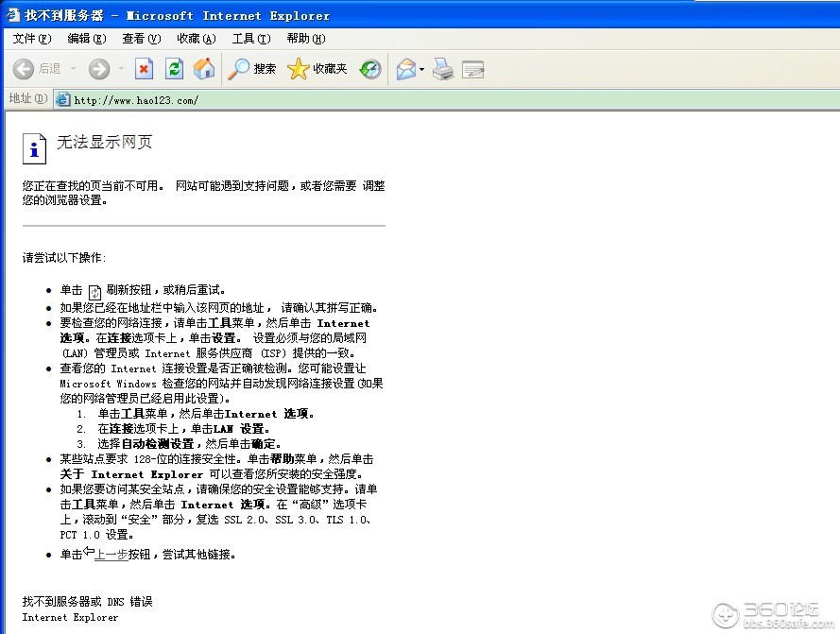
Task: Click the 找不到服务器或 DNS 错误 text
Action: 87,601
